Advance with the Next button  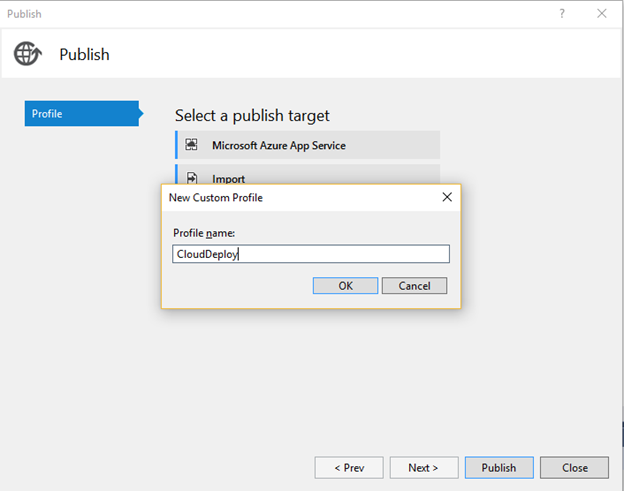(x=424, y=468)
